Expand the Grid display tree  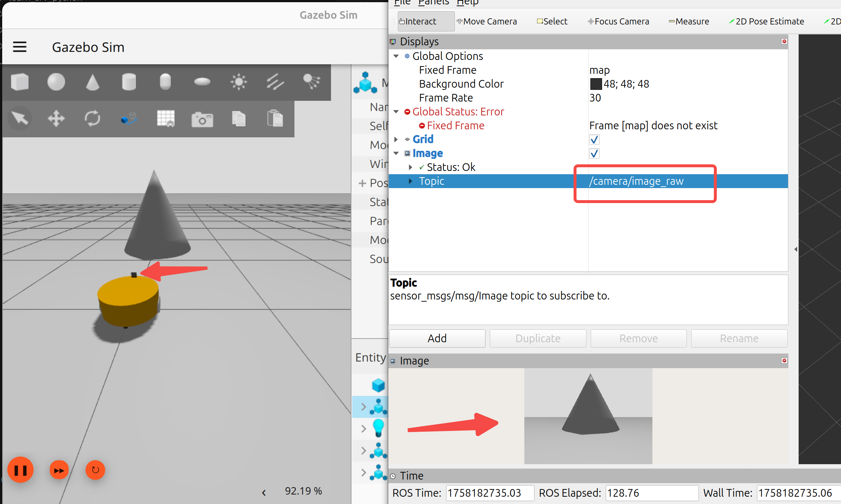396,140
